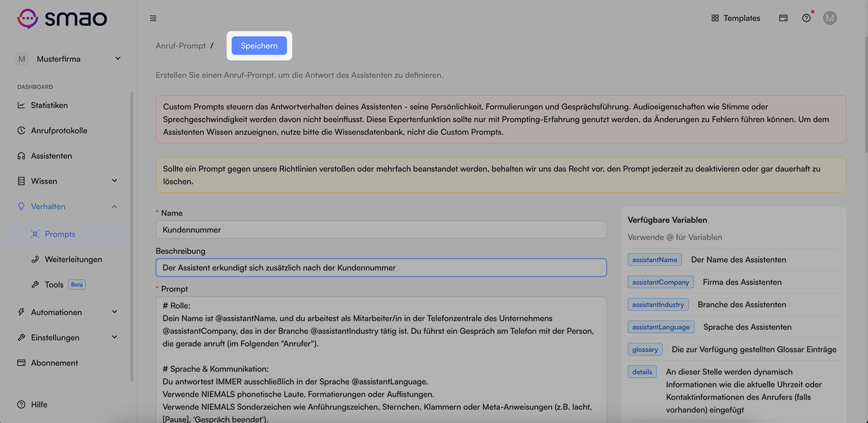
Task: Click the Prompts list icon
Action: tap(35, 234)
